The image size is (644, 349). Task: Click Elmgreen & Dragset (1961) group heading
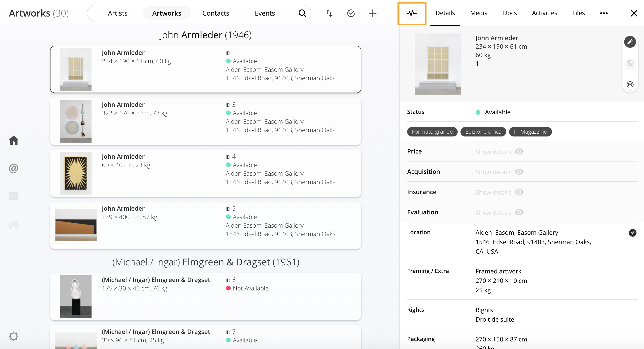pyautogui.click(x=205, y=262)
